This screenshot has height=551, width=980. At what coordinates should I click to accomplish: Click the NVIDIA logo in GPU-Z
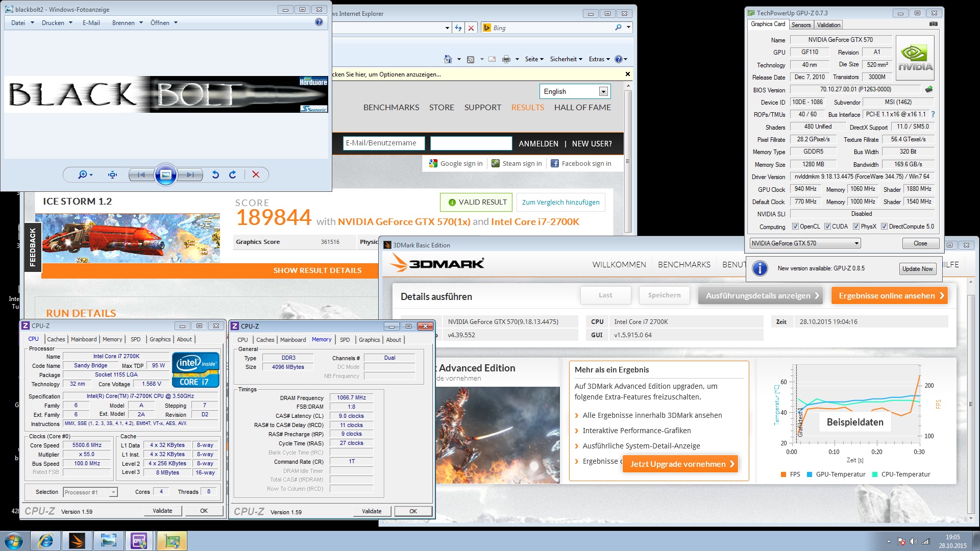(x=915, y=58)
